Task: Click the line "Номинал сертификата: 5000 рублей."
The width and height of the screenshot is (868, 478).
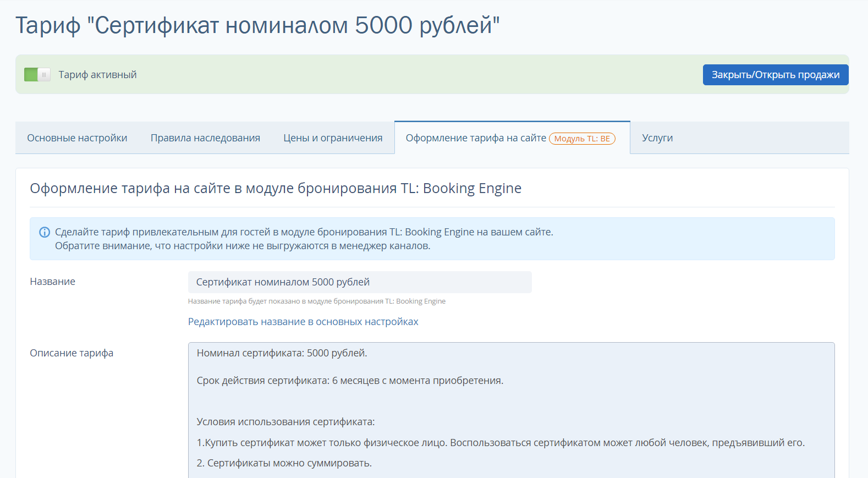Action: click(282, 353)
